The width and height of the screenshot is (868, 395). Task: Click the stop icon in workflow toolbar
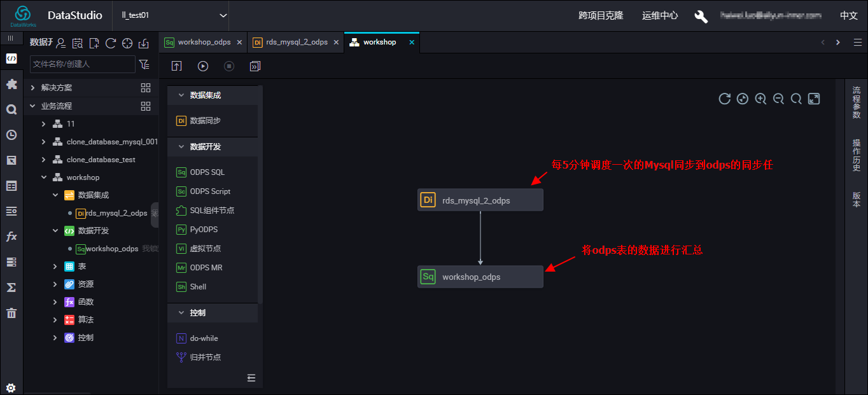[229, 66]
